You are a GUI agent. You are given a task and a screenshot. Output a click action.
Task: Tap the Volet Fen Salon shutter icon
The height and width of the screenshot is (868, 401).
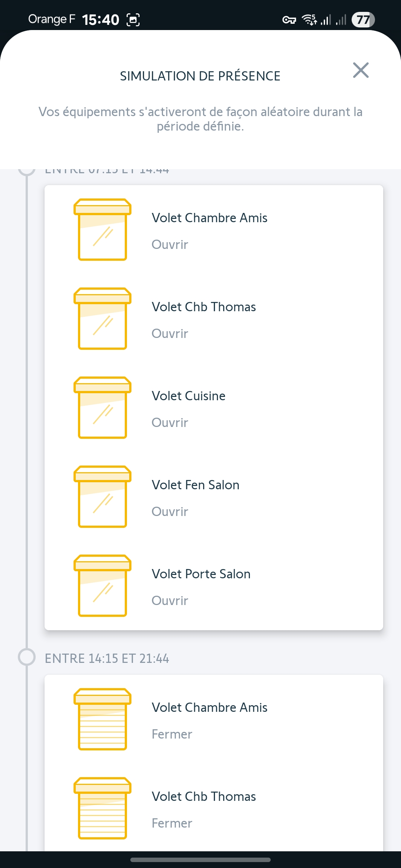pyautogui.click(x=102, y=497)
